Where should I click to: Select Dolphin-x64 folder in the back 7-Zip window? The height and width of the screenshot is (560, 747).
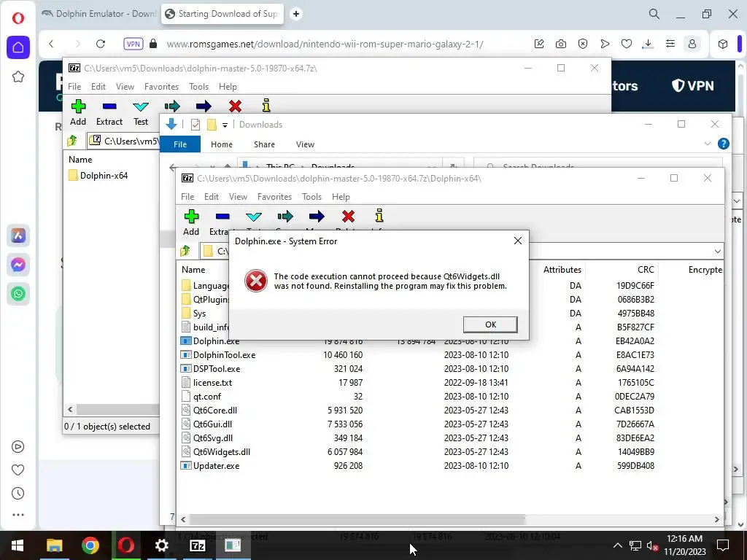tap(104, 175)
